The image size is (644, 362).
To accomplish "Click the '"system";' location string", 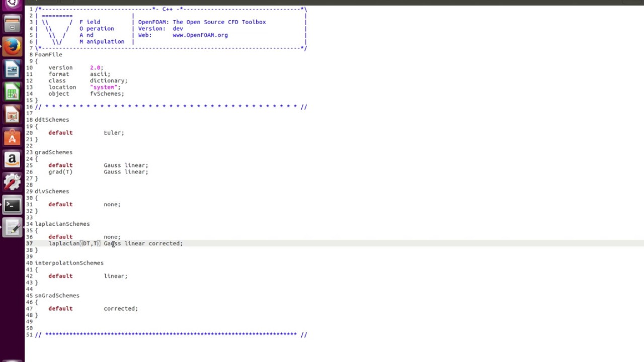I will click(x=105, y=87).
